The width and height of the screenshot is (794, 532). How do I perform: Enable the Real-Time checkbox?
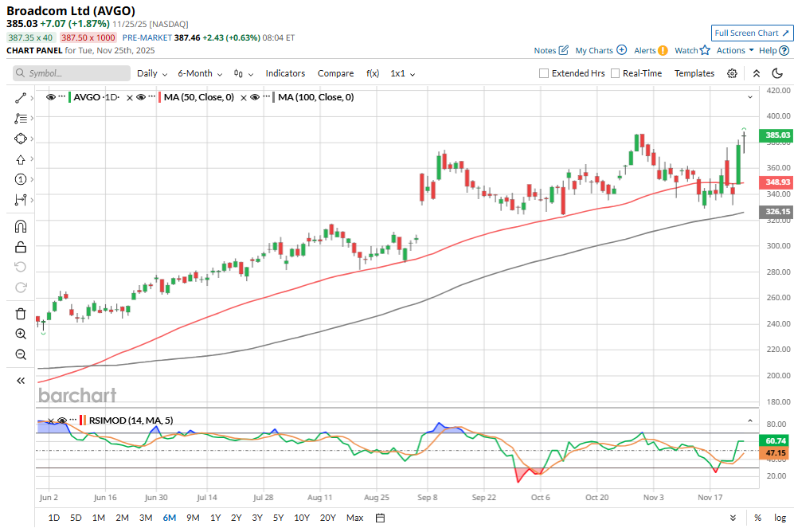pos(615,73)
